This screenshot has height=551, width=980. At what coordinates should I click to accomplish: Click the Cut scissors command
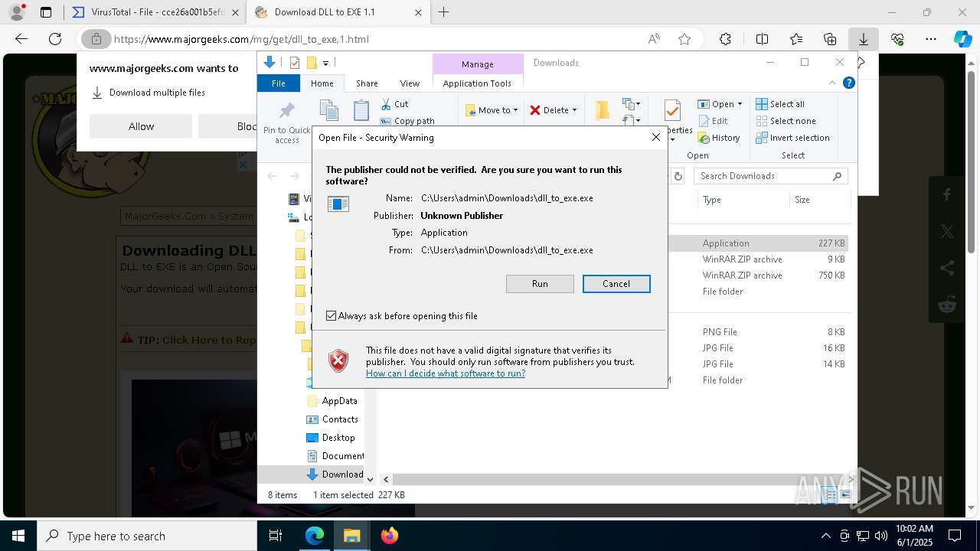point(395,104)
